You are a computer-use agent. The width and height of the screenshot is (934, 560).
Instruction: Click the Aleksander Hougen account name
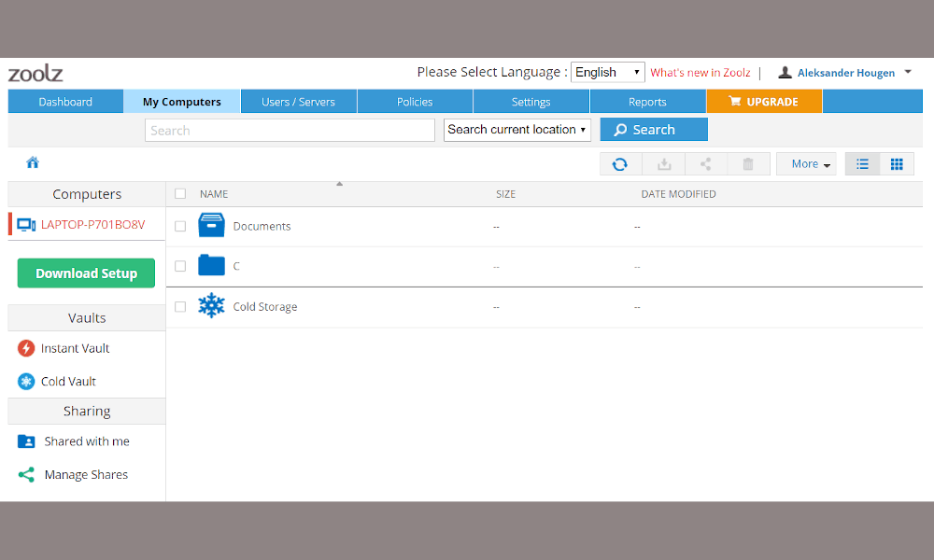[x=846, y=73]
